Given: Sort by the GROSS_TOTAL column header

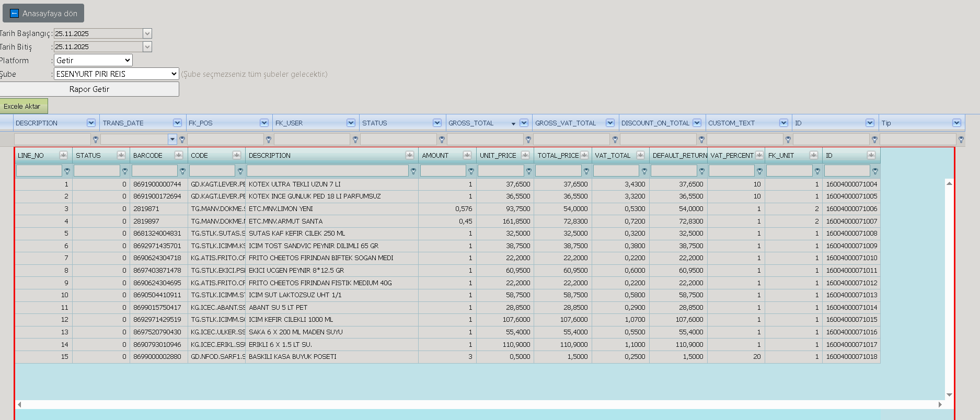Looking at the screenshot, I should [471, 123].
